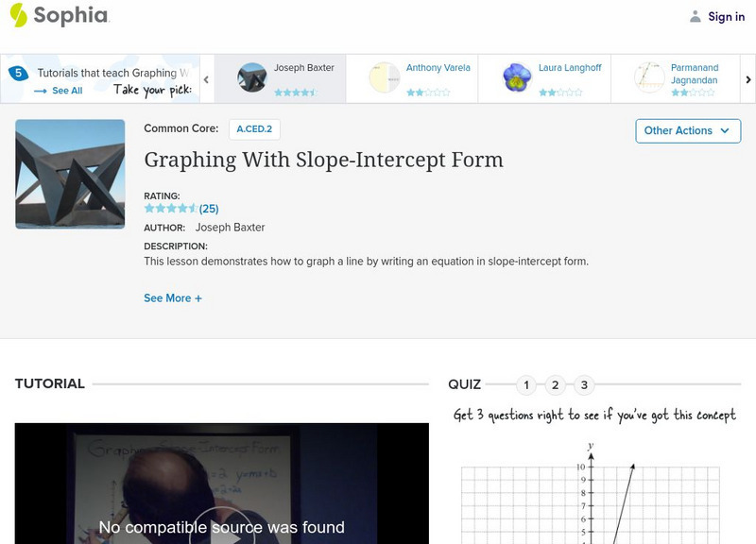
Task: Click the Sign in user icon
Action: pos(696,16)
